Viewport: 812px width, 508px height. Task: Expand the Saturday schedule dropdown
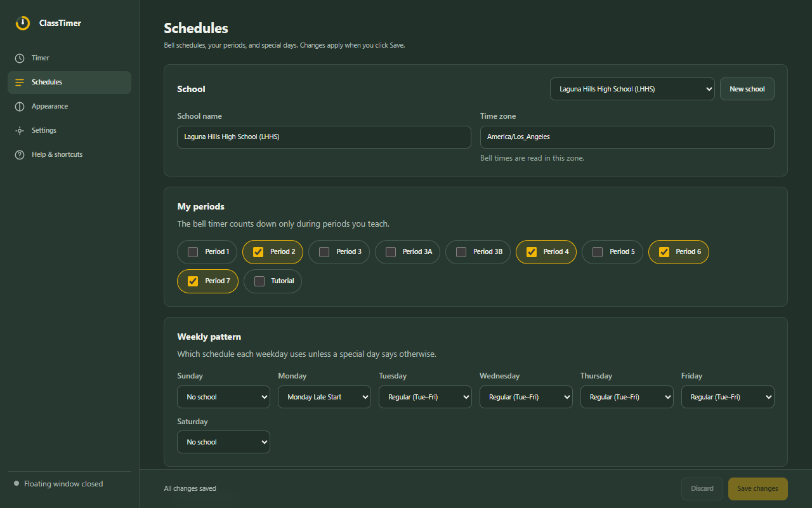coord(223,442)
